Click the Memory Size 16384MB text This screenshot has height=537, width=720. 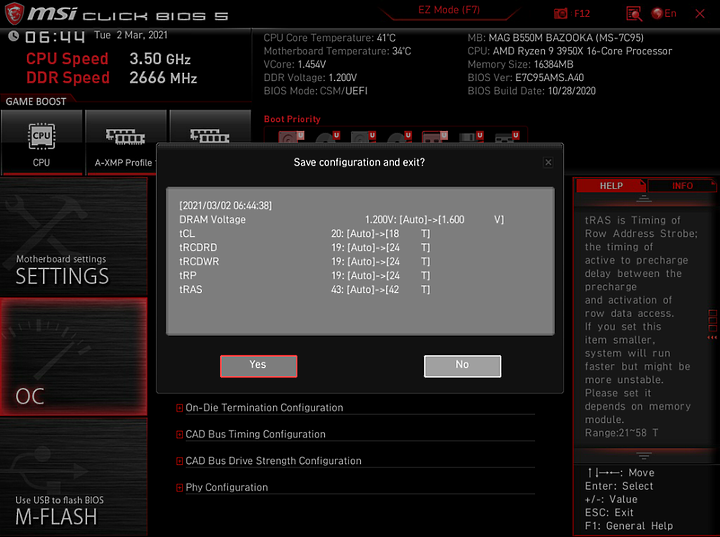coord(520,64)
